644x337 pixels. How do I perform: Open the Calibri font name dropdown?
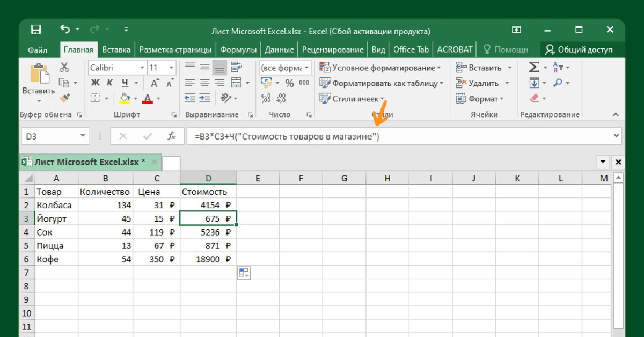pos(142,68)
